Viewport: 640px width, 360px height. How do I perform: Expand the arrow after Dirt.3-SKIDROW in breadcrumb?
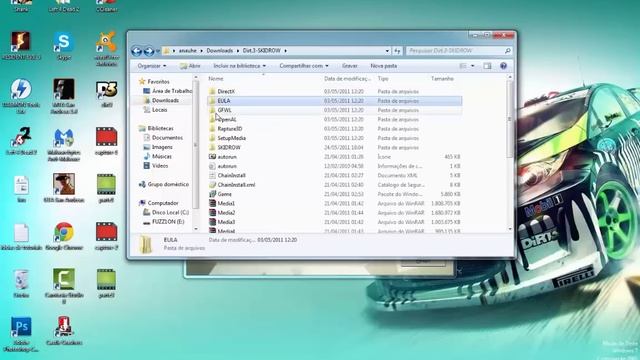[x=285, y=51]
